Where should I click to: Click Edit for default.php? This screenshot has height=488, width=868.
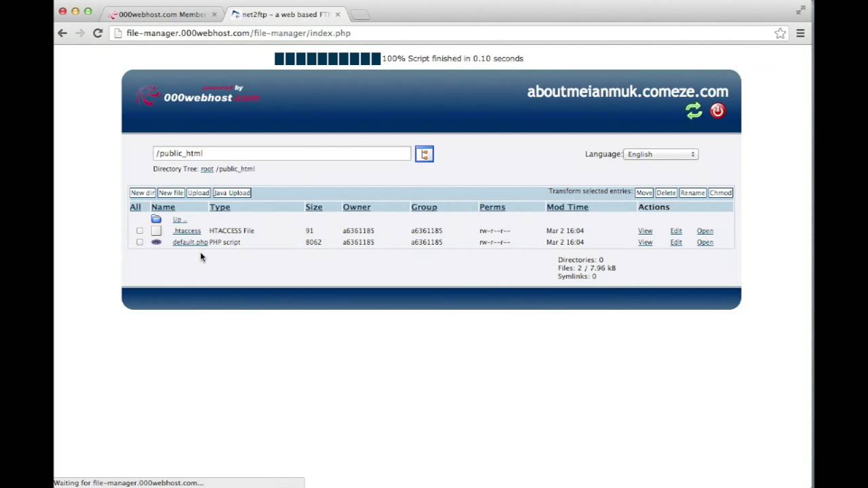pos(676,242)
